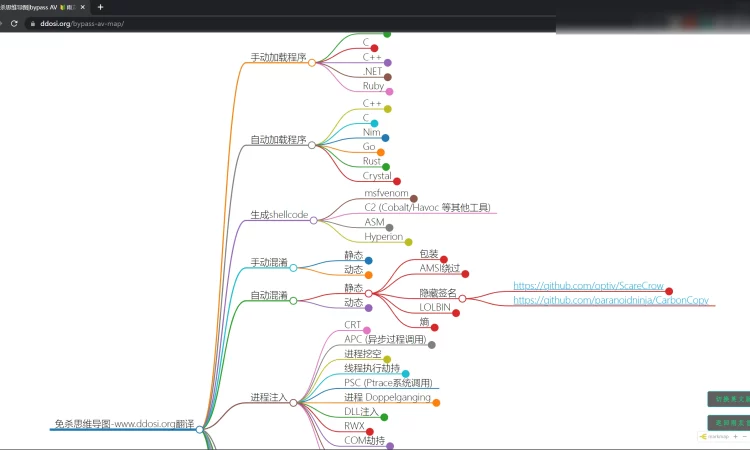This screenshot has height=450, width=750.
Task: Collapse the 静态 node circle under 自动混淆
Action: [x=368, y=294]
